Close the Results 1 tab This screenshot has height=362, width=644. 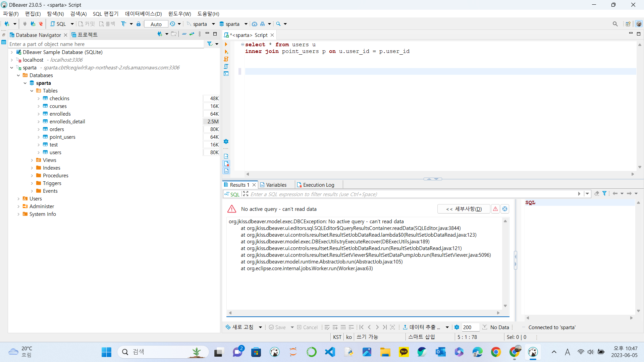(254, 185)
